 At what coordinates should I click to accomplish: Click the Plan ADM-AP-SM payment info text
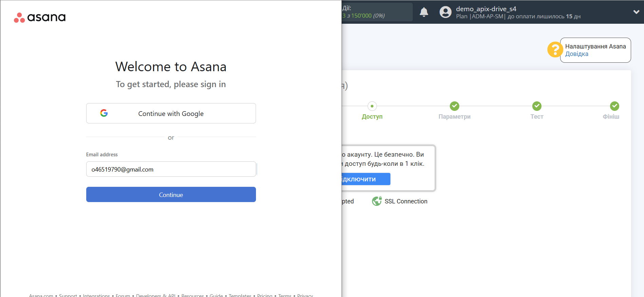518,16
